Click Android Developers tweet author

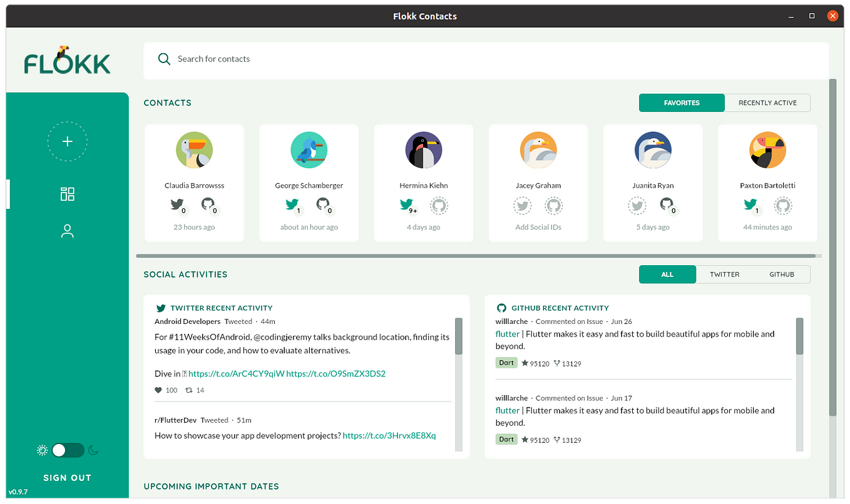tap(187, 321)
